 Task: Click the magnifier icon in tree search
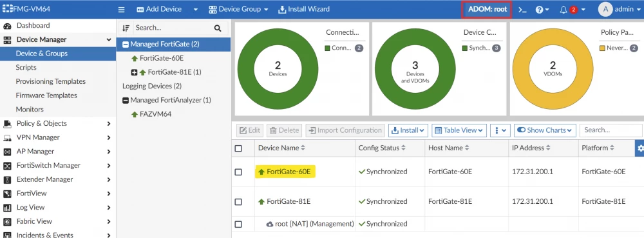click(x=218, y=28)
